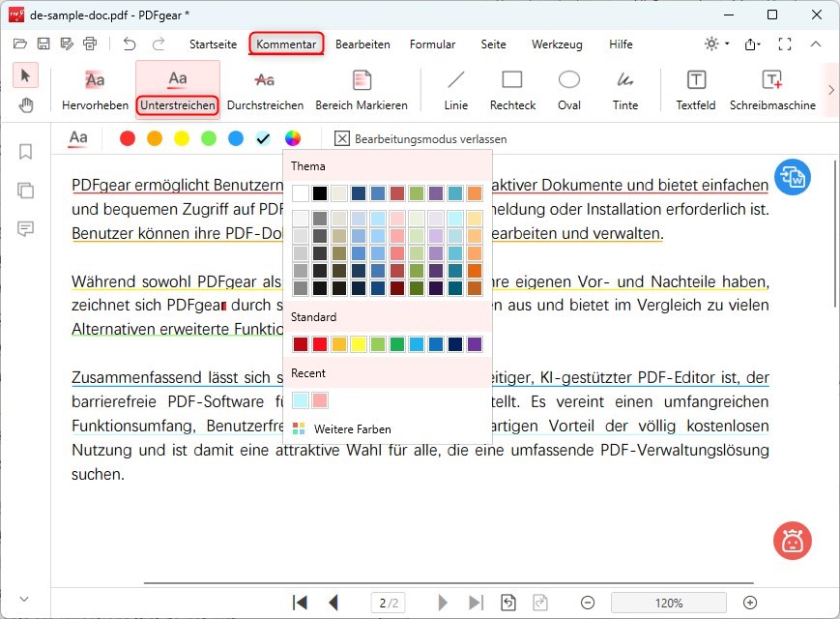Screen dimensions: 840x619
Task: Select the Tinte ink tool
Action: click(x=625, y=89)
